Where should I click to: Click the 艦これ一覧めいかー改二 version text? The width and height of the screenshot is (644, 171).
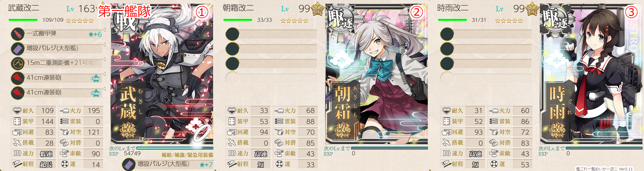click(x=604, y=169)
